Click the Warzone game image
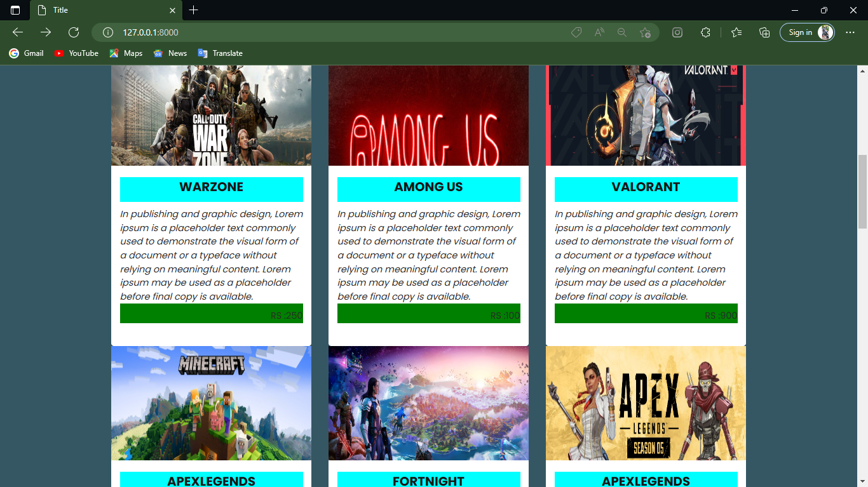 point(211,116)
